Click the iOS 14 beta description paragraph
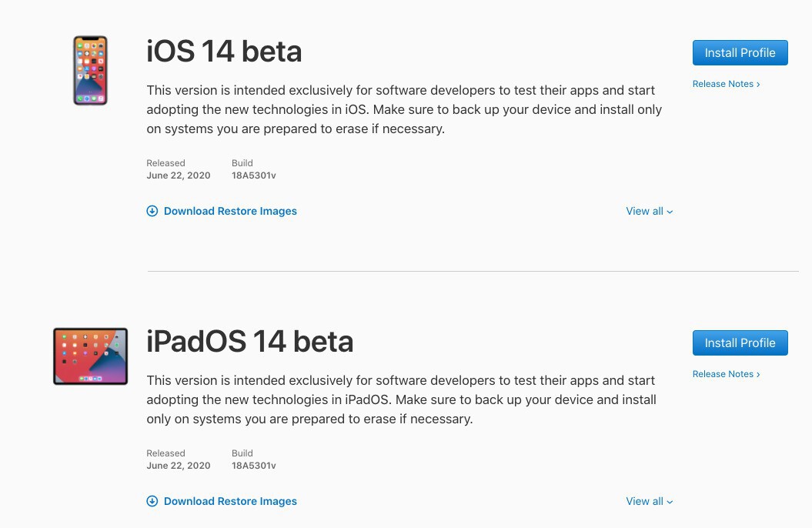This screenshot has width=812, height=528. point(404,109)
